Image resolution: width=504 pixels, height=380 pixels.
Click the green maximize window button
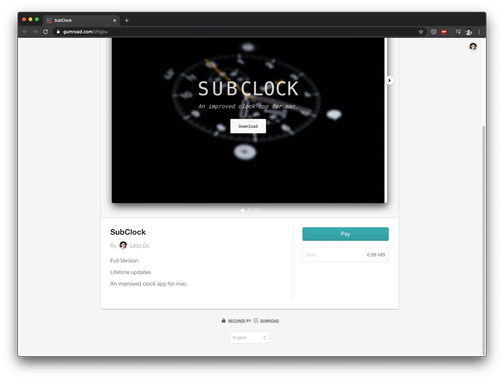(x=37, y=19)
